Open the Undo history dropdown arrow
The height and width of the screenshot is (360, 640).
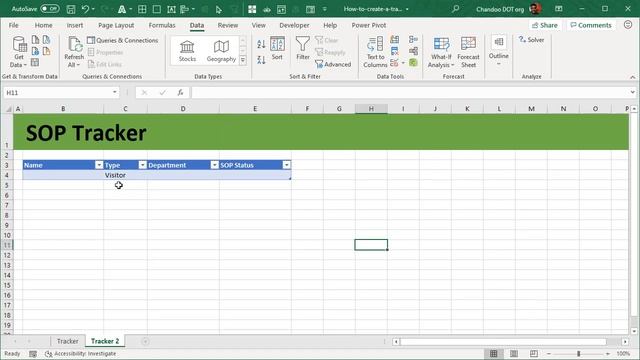[x=93, y=9]
